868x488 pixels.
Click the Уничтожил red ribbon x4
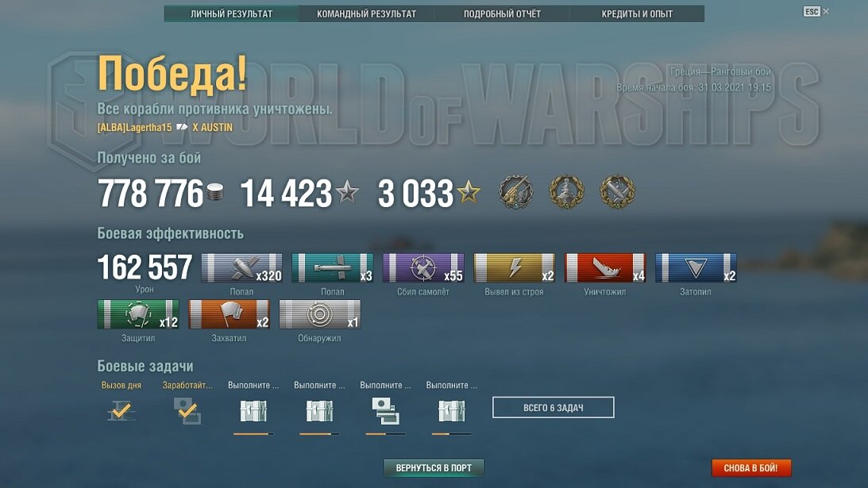pyautogui.click(x=605, y=268)
